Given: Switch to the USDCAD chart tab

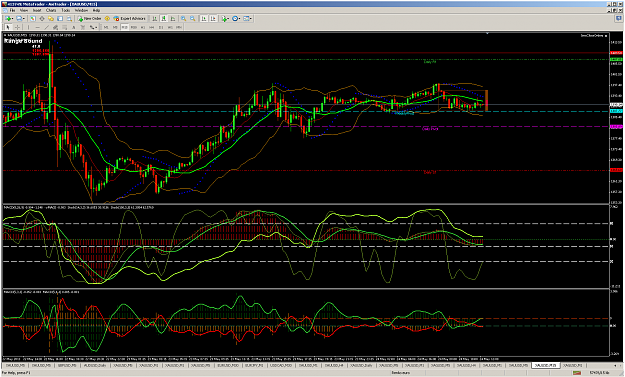Looking at the screenshot, I should pos(281,365).
